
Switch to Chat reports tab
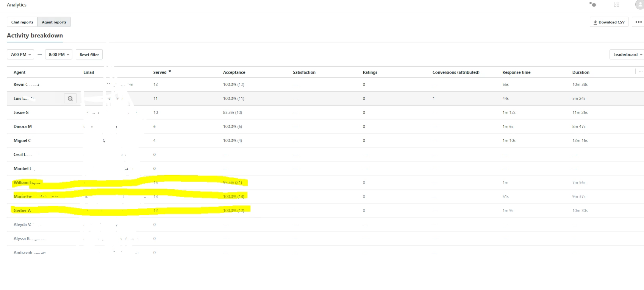[22, 22]
